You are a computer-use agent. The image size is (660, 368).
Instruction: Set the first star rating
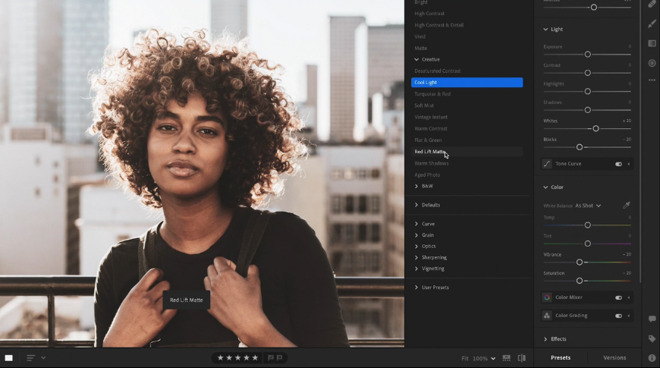220,358
